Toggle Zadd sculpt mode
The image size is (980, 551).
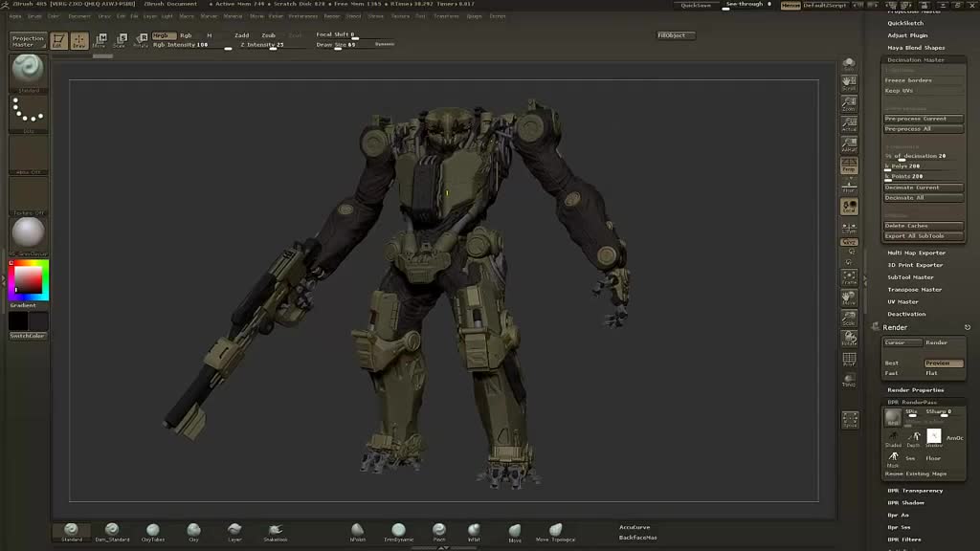(242, 35)
